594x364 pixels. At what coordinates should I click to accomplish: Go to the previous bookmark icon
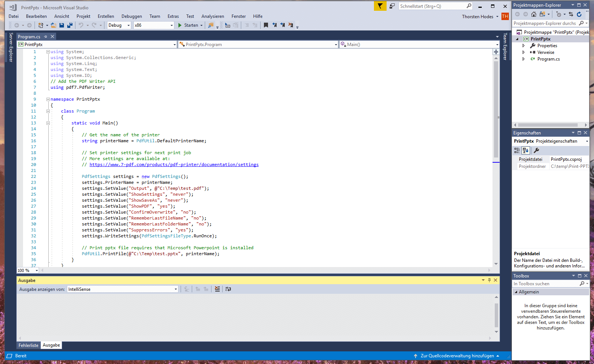point(274,25)
